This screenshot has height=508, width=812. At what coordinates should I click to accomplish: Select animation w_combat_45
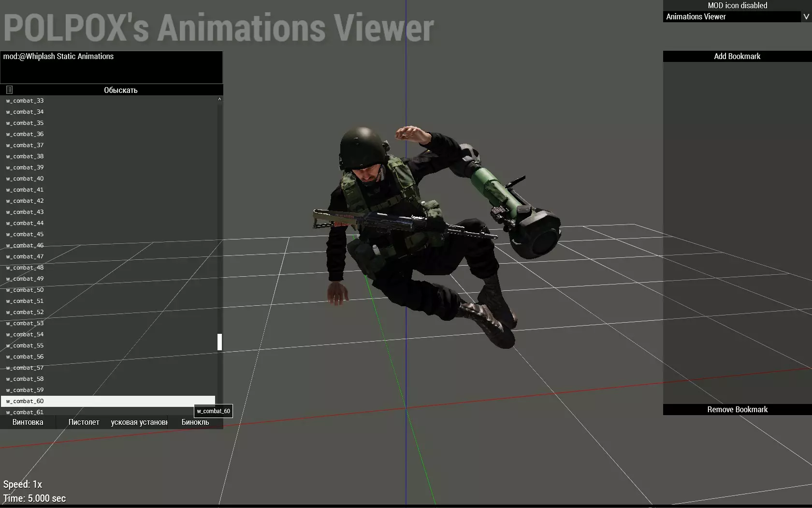click(108, 234)
